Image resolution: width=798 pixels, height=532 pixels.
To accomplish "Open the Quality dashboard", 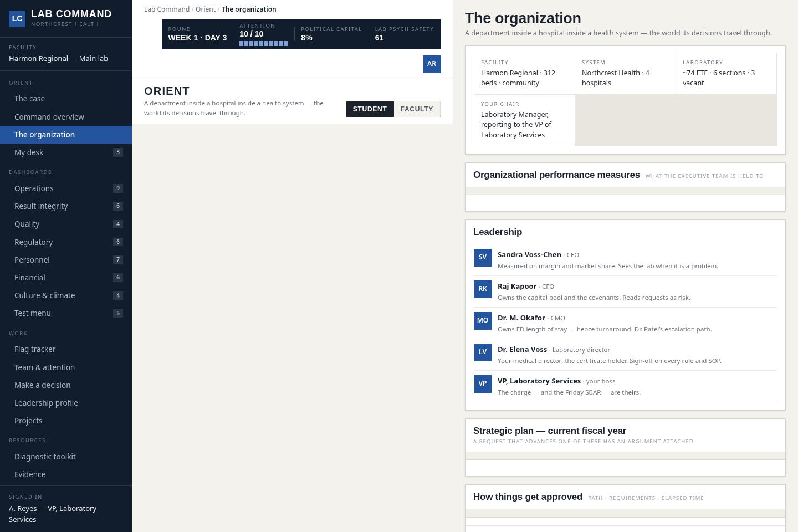I will [66, 224].
